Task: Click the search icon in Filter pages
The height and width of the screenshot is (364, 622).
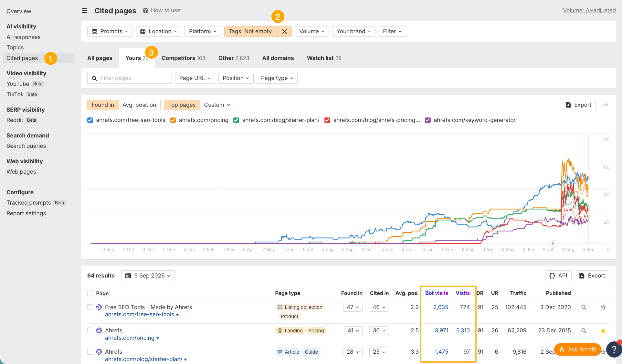Action: pyautogui.click(x=94, y=78)
